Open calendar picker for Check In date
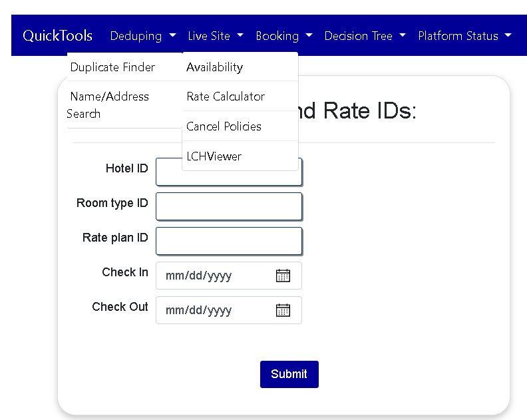Viewport: 527px width, 420px height. [x=283, y=276]
